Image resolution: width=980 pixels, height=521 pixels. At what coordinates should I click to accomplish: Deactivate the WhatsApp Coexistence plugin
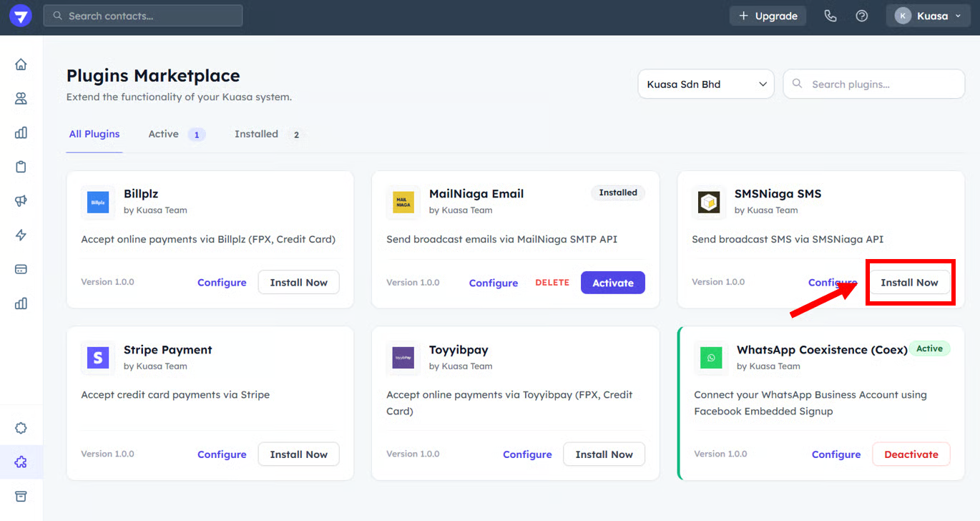(911, 454)
